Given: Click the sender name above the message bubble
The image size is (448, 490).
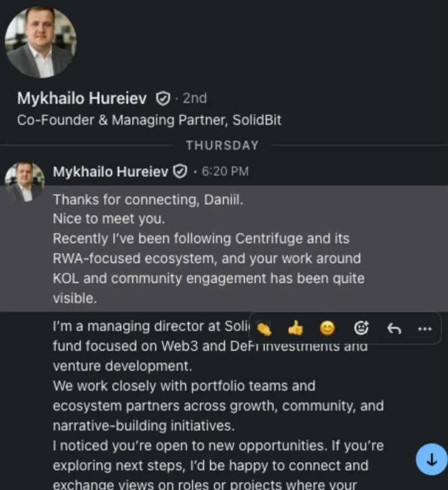Looking at the screenshot, I should [x=110, y=171].
